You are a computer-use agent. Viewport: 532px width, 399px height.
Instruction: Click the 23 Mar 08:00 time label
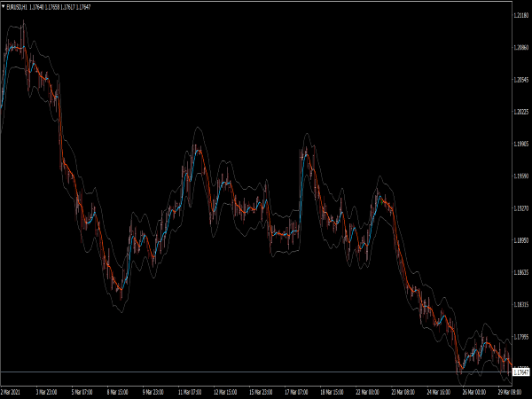pos(403,392)
